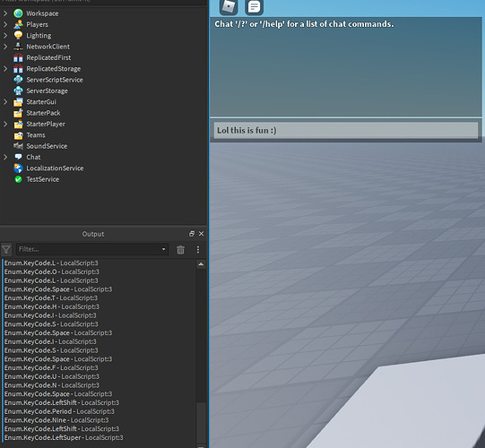Toggle the chat window icon
The width and height of the screenshot is (485, 448).
pos(254,6)
